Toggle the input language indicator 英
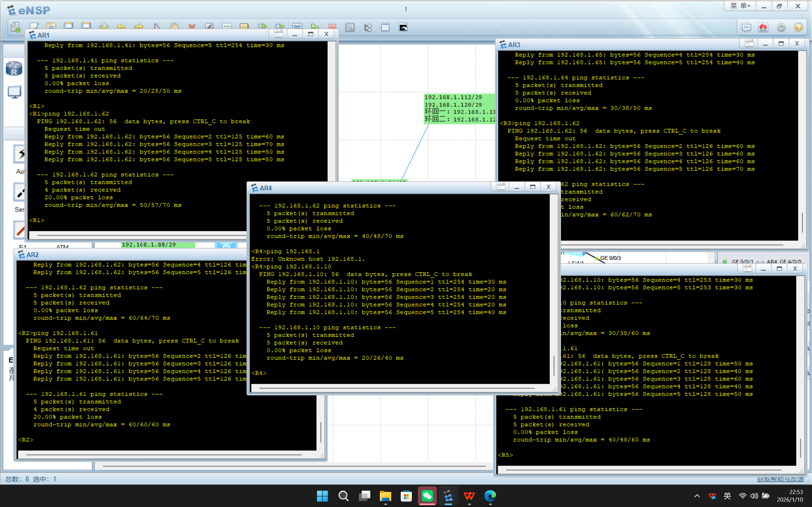Image resolution: width=812 pixels, height=507 pixels. click(727, 496)
